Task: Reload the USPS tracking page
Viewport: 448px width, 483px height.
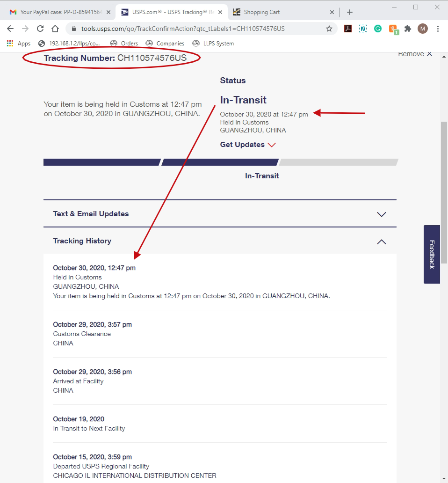Action: point(40,29)
